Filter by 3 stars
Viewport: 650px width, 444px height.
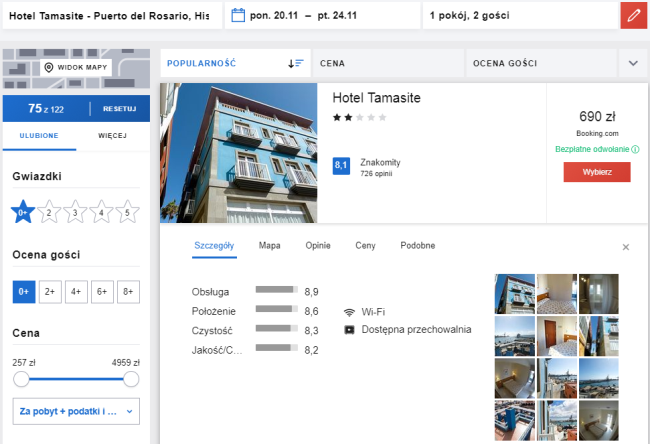pos(74,211)
